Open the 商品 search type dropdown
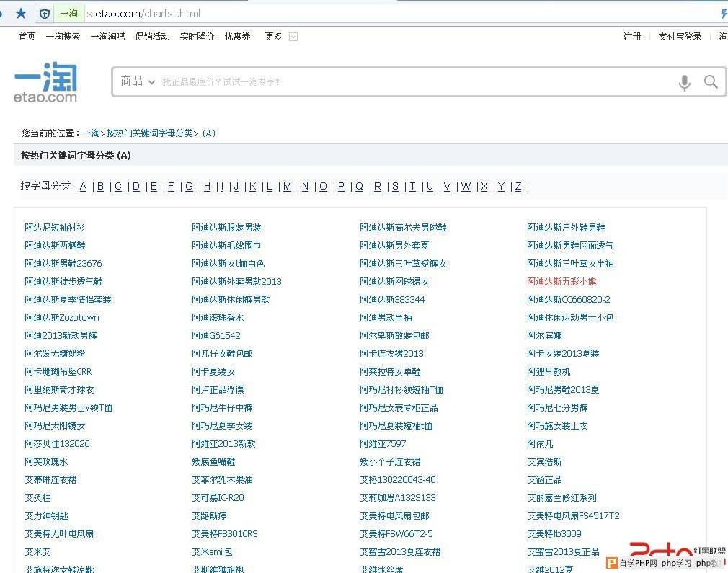This screenshot has height=573, width=728. [x=138, y=81]
